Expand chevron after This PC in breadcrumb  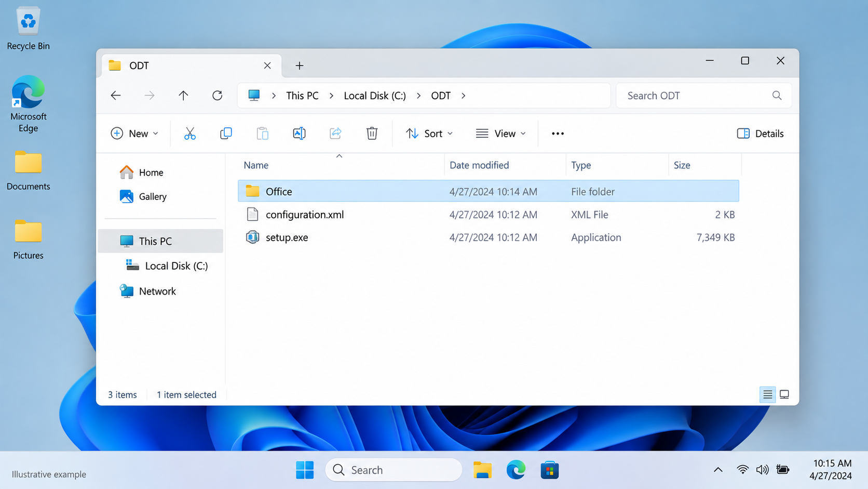pyautogui.click(x=331, y=96)
